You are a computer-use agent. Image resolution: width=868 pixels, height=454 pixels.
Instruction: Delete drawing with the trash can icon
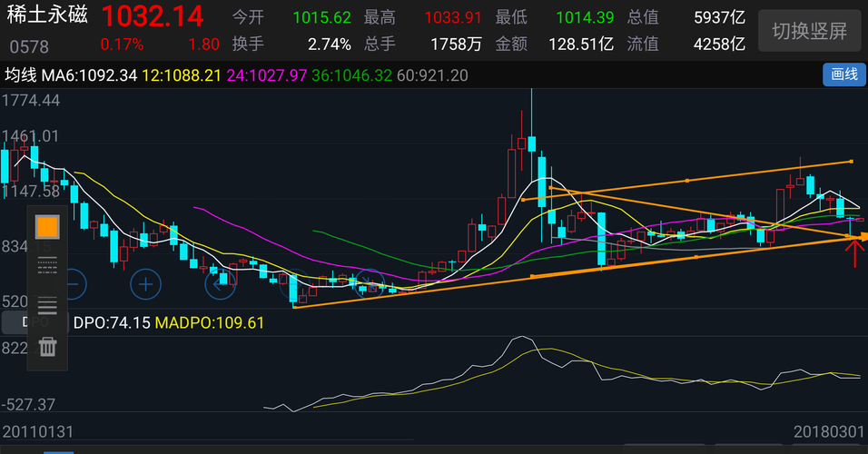47,347
